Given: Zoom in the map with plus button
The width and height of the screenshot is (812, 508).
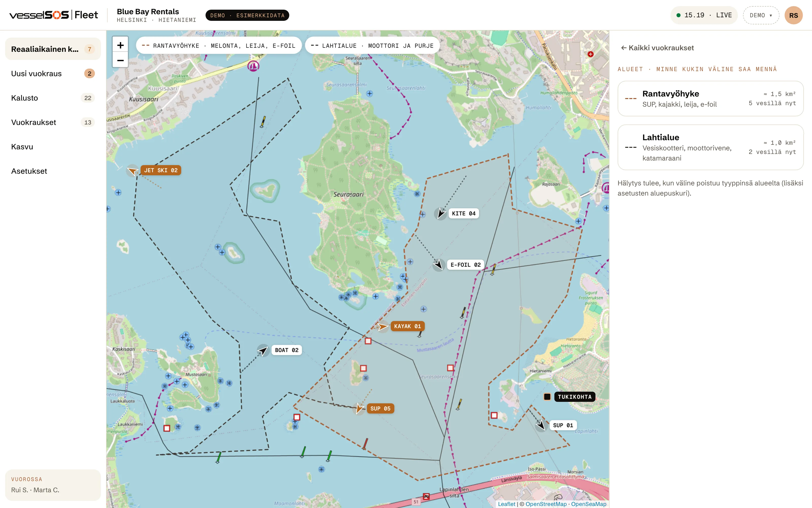Looking at the screenshot, I should coord(120,45).
